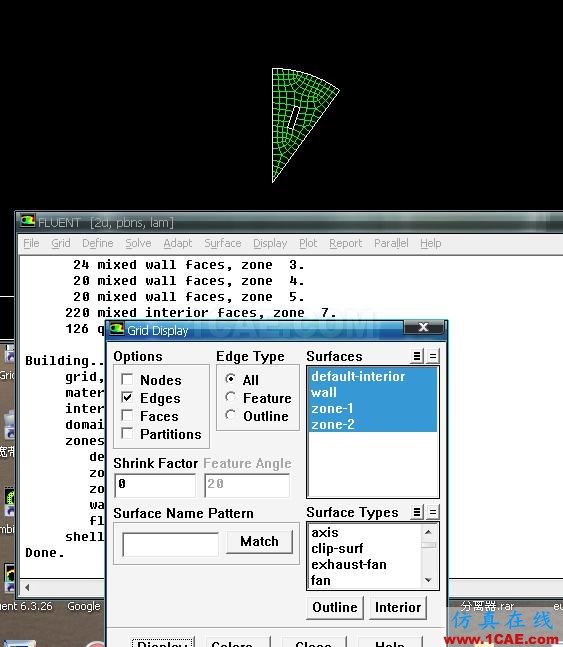Click the Interior button
This screenshot has width=563, height=647.
[398, 607]
